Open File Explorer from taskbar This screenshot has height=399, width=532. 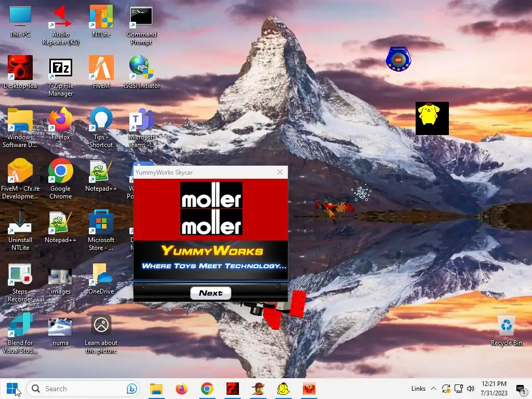coord(156,389)
